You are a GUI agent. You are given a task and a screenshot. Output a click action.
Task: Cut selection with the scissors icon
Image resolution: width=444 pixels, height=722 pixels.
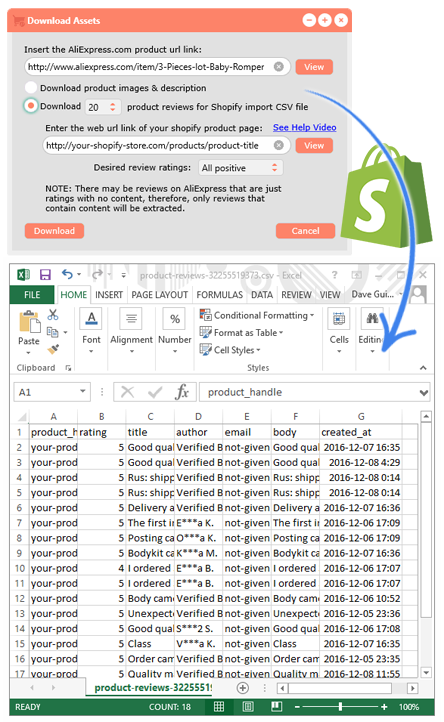tap(53, 315)
